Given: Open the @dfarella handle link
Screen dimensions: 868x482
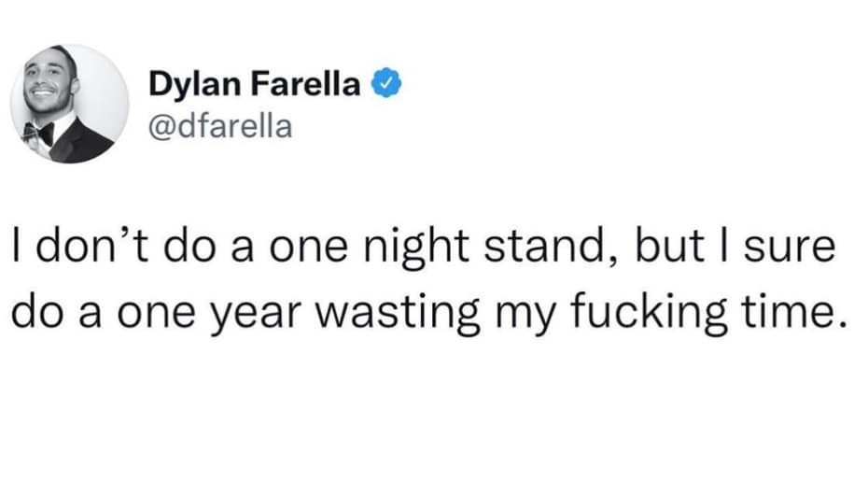Looking at the screenshot, I should [x=219, y=124].
